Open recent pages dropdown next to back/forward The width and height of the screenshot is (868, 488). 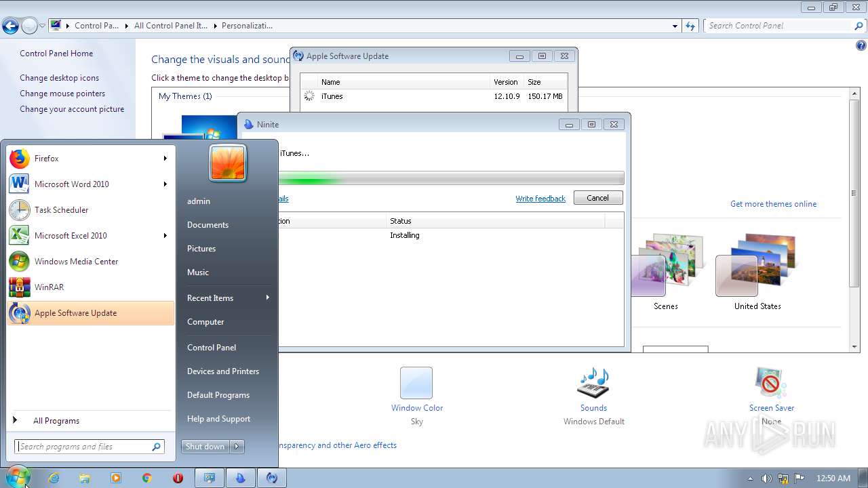click(x=42, y=26)
